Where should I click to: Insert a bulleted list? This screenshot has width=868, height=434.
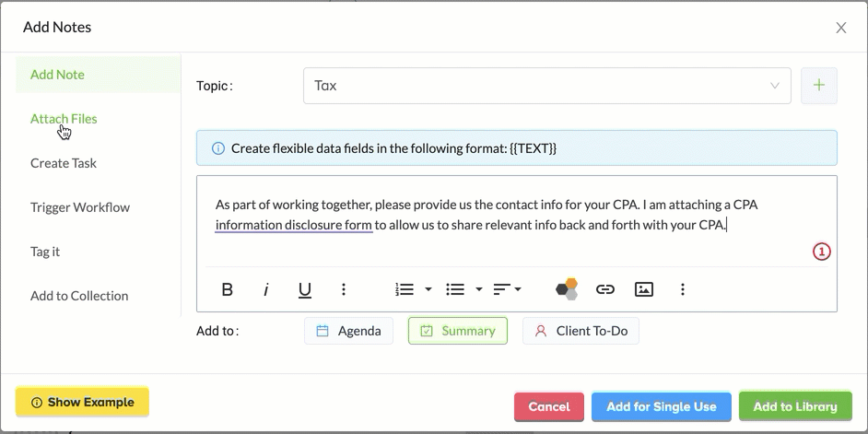455,289
